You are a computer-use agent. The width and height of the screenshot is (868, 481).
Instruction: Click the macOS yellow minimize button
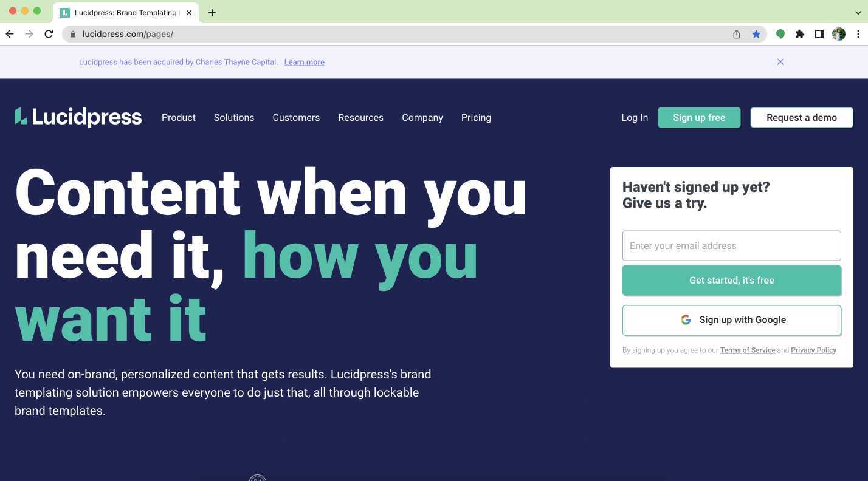point(25,11)
